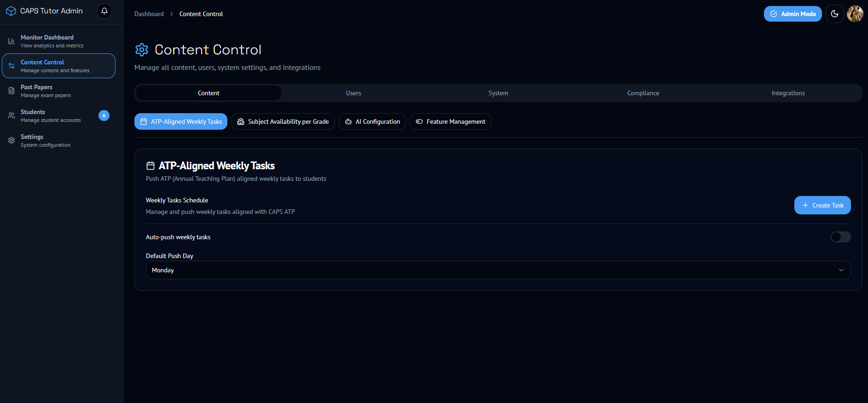
Task: Show the Feature Management section
Action: (450, 121)
